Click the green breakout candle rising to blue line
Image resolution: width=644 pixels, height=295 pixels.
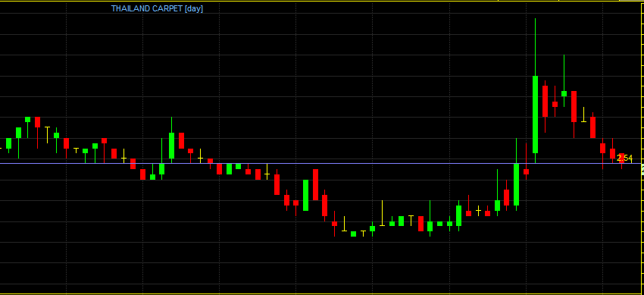(x=516, y=184)
